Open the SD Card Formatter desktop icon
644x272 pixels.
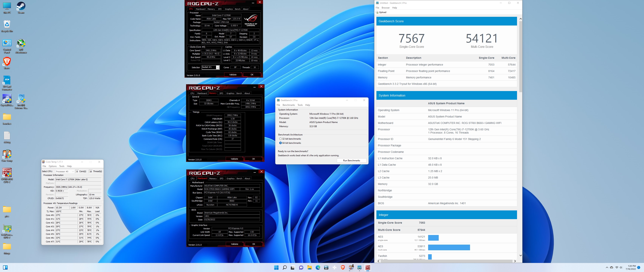7,83
